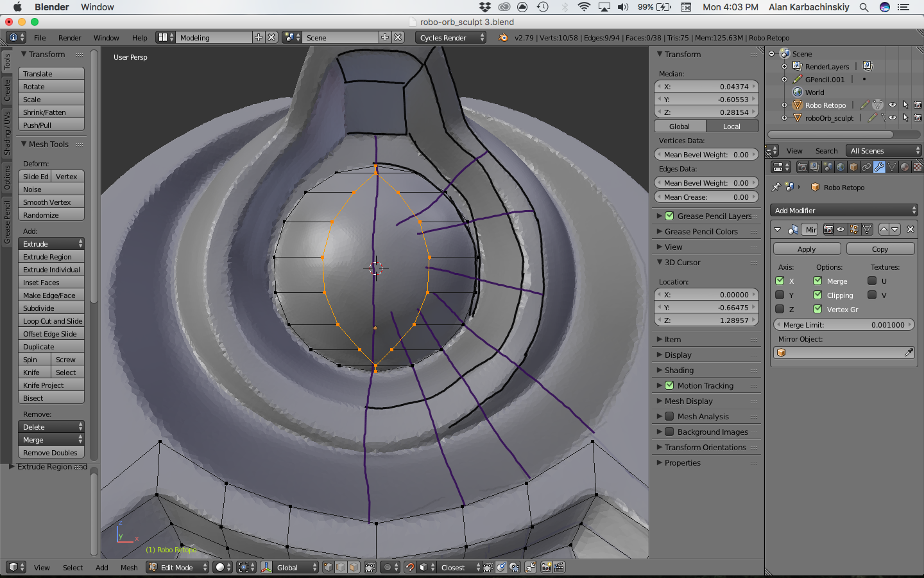Click the OpenGL render camera icon
This screenshot has height=578, width=924.
coord(546,567)
